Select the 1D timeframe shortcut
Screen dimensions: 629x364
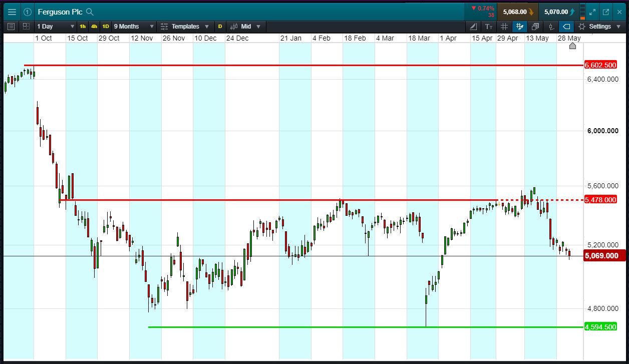point(106,26)
